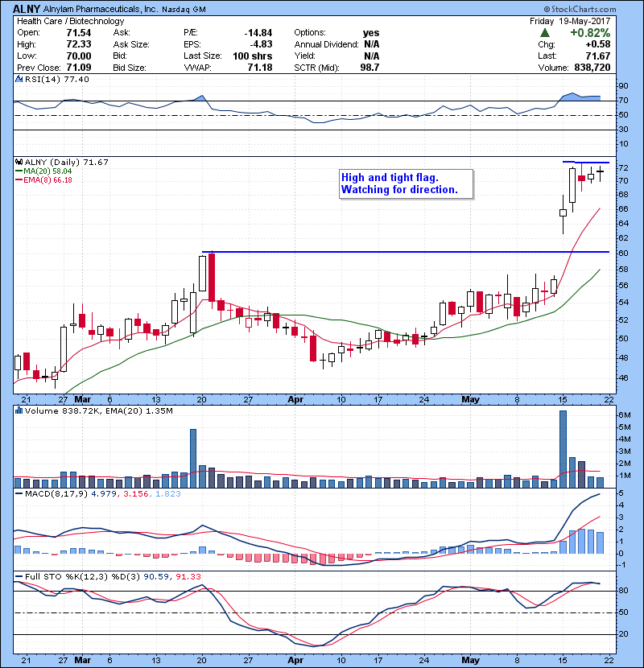Click the High and tight flag annotation
Viewport: 644px width, 668px height.
point(407,183)
